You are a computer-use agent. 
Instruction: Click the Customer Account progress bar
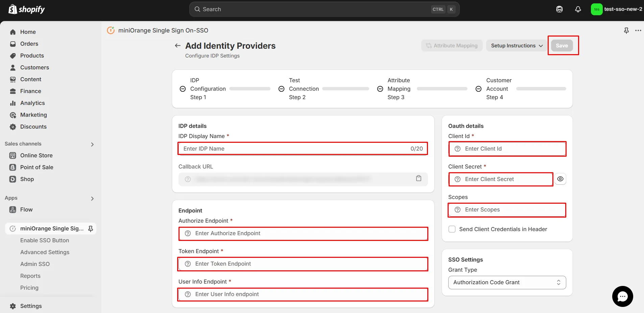[x=541, y=89]
